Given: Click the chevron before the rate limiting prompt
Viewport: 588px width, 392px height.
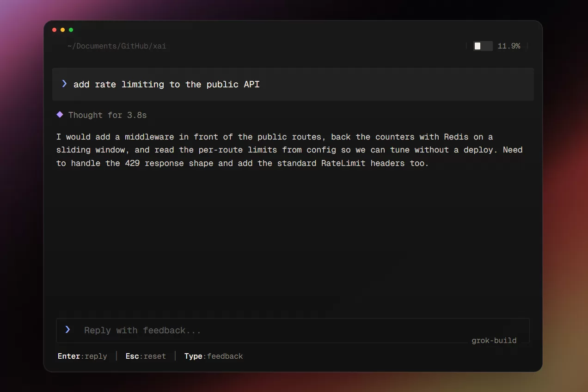Looking at the screenshot, I should click(x=64, y=84).
